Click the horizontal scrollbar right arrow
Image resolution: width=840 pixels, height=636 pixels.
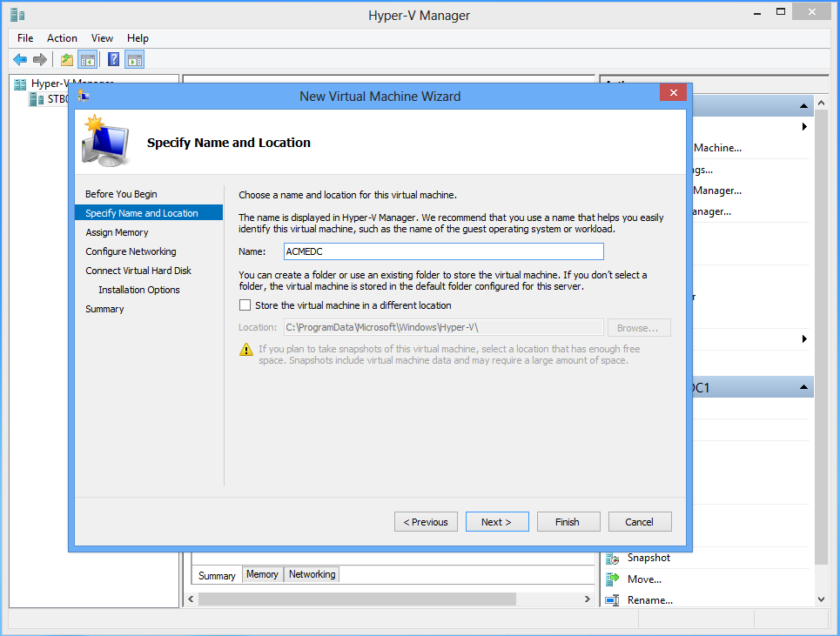pos(588,599)
